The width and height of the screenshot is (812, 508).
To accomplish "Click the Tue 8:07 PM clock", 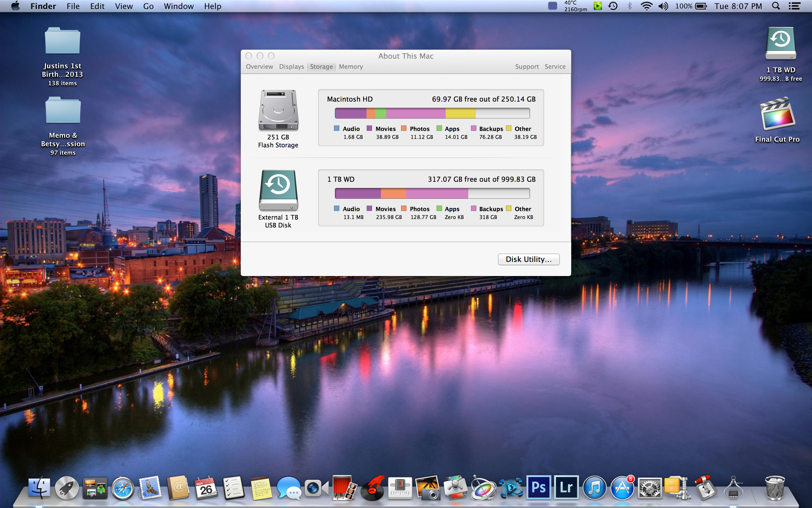I will click(x=738, y=6).
